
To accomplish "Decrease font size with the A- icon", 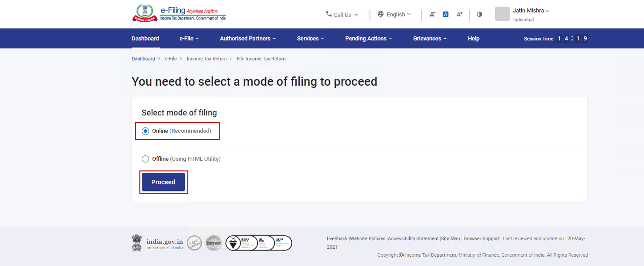I will tap(432, 14).
